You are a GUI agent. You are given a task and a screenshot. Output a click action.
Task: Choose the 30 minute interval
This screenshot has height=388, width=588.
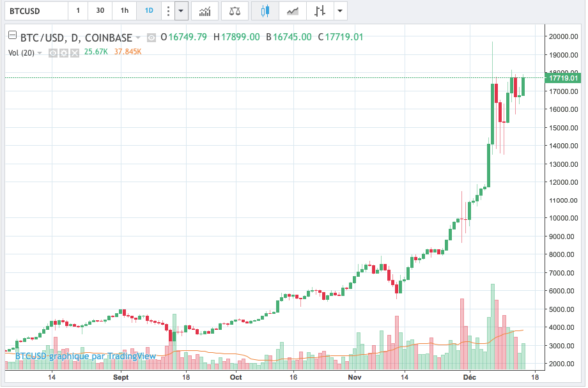click(100, 11)
